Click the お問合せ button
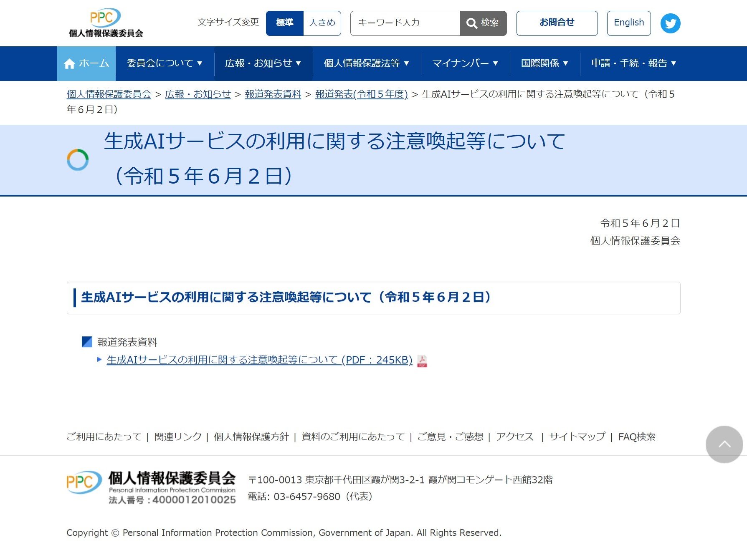The image size is (747, 560). point(557,23)
